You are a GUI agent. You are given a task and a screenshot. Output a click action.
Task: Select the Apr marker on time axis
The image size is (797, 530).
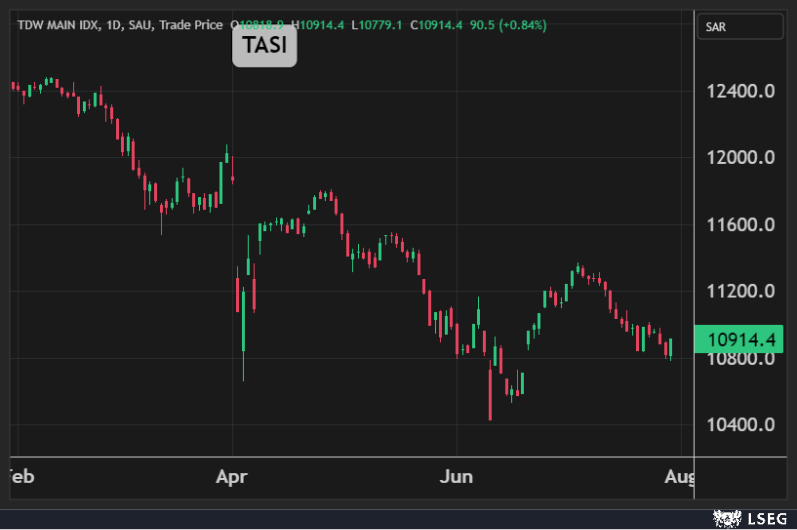232,476
